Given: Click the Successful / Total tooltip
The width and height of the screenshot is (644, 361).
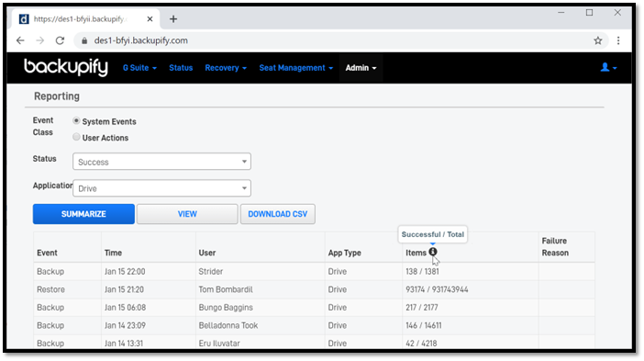Looking at the screenshot, I should tap(432, 234).
